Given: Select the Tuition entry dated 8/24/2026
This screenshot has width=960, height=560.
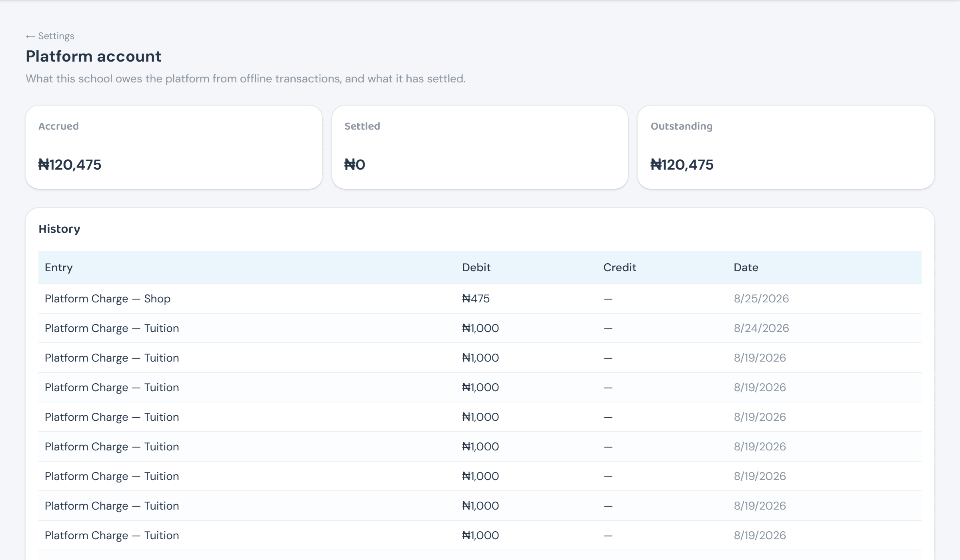Looking at the screenshot, I should click(112, 328).
